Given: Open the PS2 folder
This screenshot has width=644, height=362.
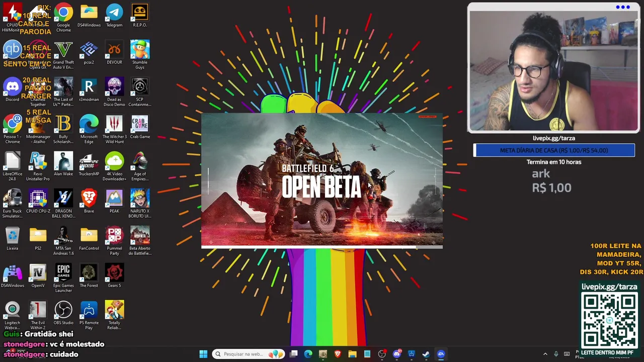Looking at the screenshot, I should click(x=38, y=239).
